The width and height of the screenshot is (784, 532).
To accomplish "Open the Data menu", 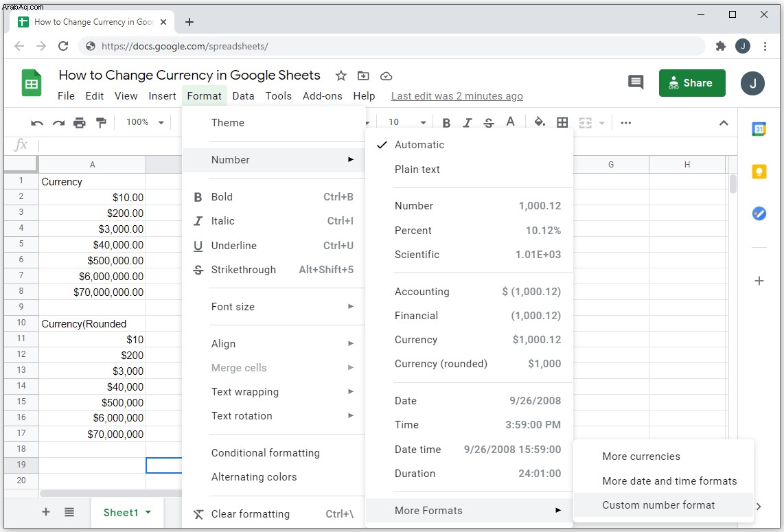I will 243,96.
